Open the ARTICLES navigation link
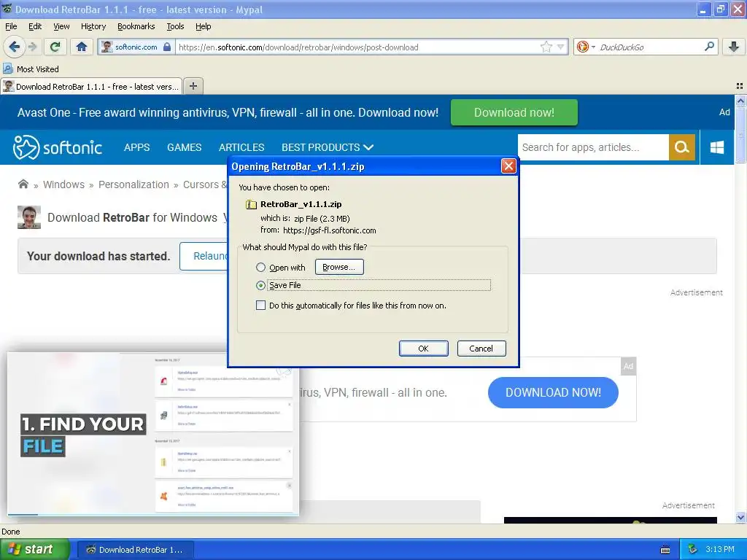Viewport: 747px width, 560px height. click(241, 147)
